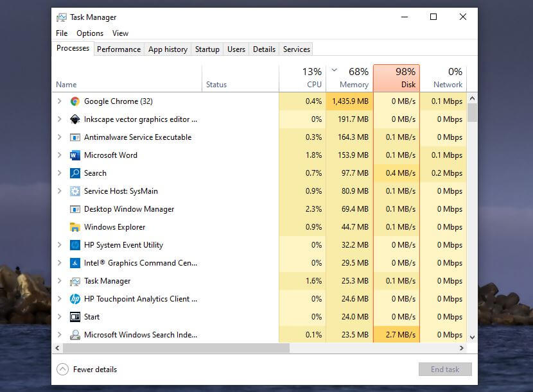This screenshot has width=533, height=392.
Task: Expand the Task Manager process row
Action: (x=60, y=281)
